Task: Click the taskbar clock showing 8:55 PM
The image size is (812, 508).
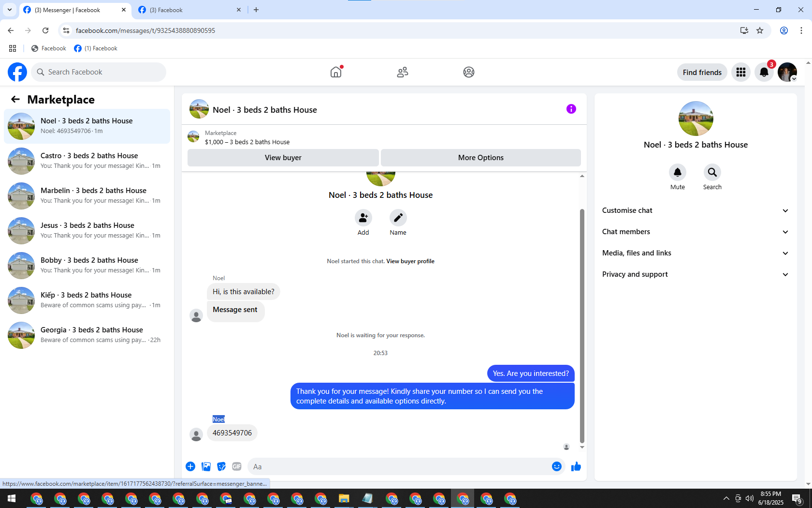Action: coord(771,498)
